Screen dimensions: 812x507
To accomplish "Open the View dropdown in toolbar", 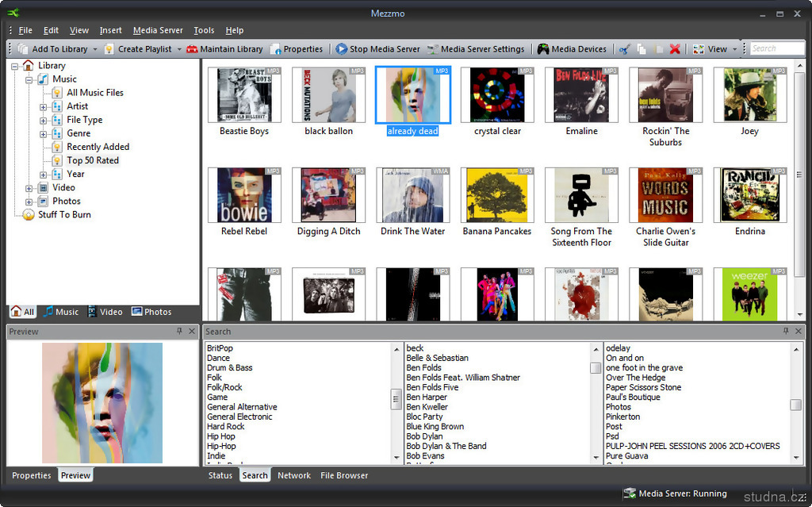I will pyautogui.click(x=734, y=49).
